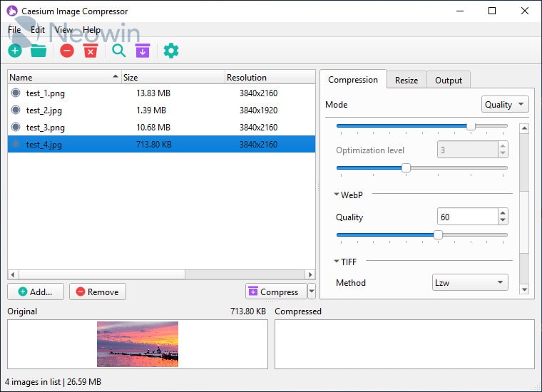Click the status bar text '4 images in list'
Image resolution: width=542 pixels, height=392 pixels.
pos(33,381)
